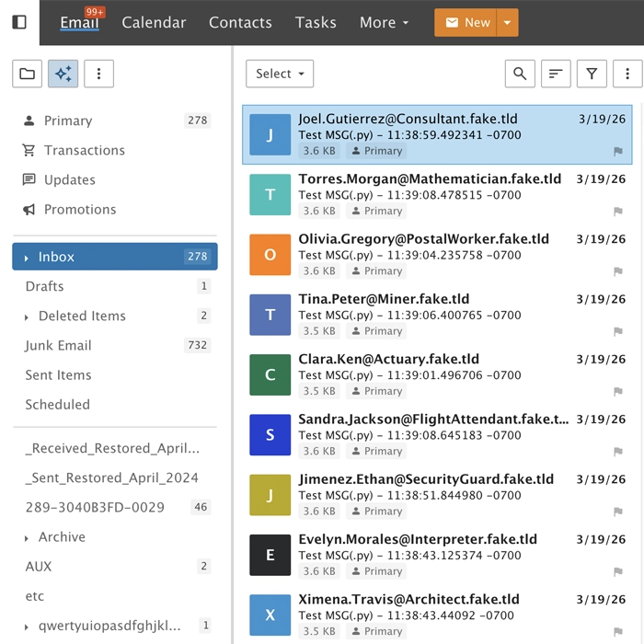Open the Select dropdown

[x=280, y=74]
